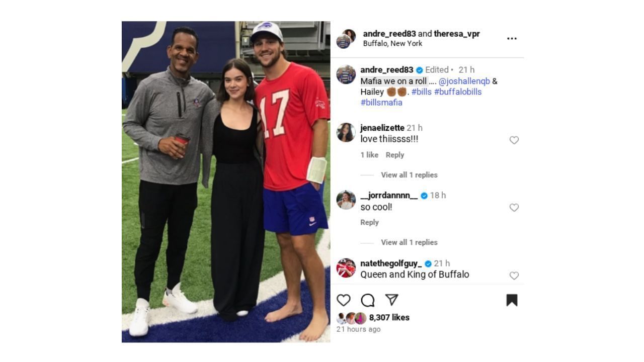Screen dimensions: 644x362
Task: Open theresa_vpr's profile from header
Action: click(x=457, y=34)
